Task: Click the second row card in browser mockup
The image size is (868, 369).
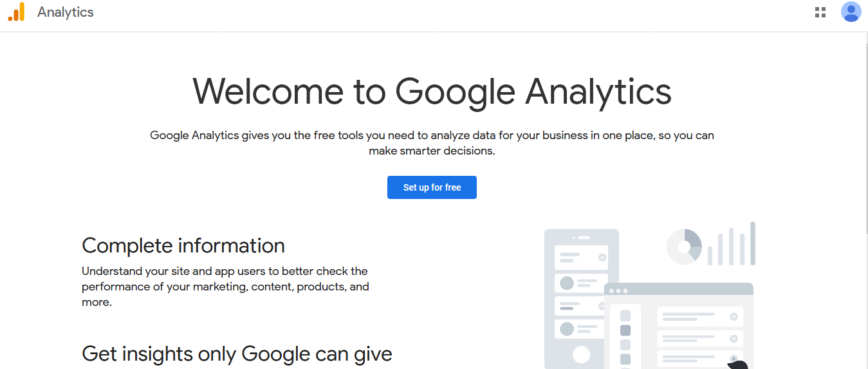Action: pyautogui.click(x=699, y=338)
